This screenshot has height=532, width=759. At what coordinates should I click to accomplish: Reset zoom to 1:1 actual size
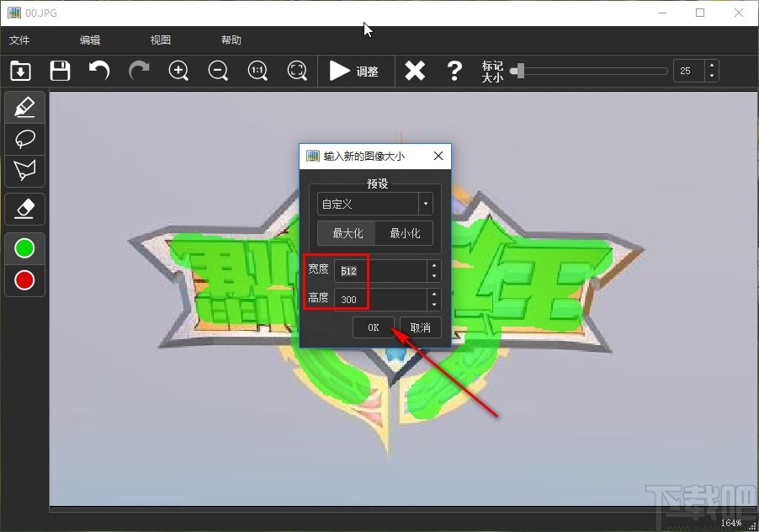tap(257, 71)
